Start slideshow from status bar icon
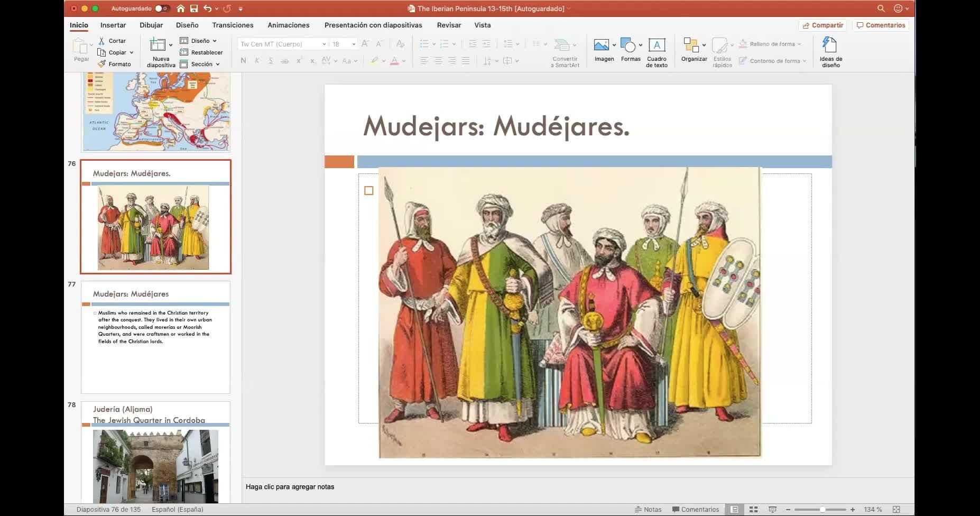This screenshot has height=516, width=980. click(772, 509)
